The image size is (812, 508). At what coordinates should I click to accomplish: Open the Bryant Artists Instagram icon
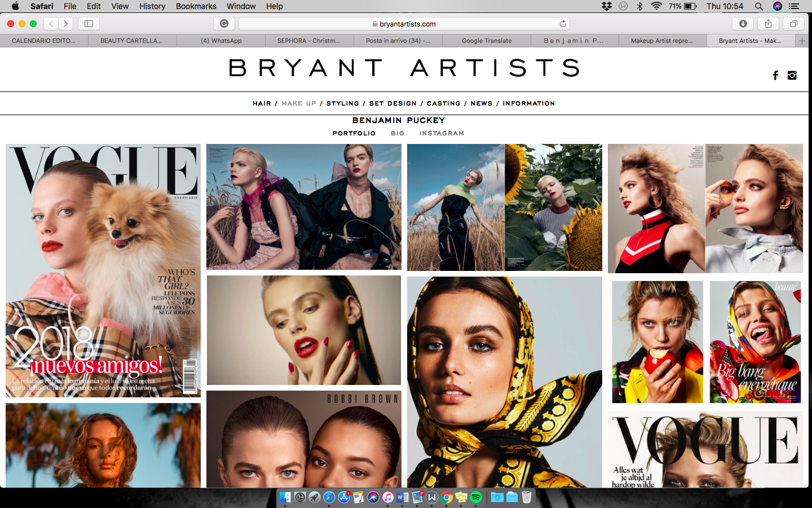coord(792,75)
